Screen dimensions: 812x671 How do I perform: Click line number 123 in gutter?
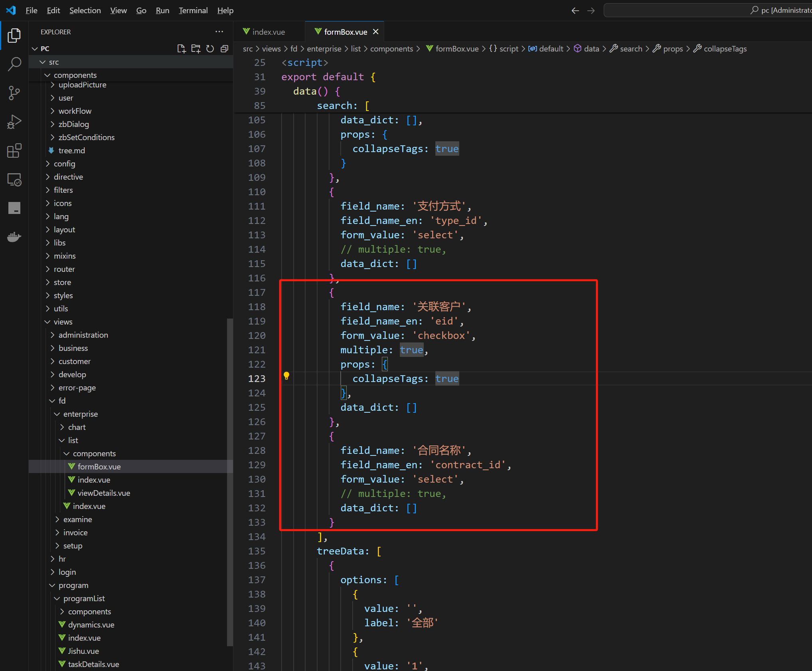click(x=257, y=378)
